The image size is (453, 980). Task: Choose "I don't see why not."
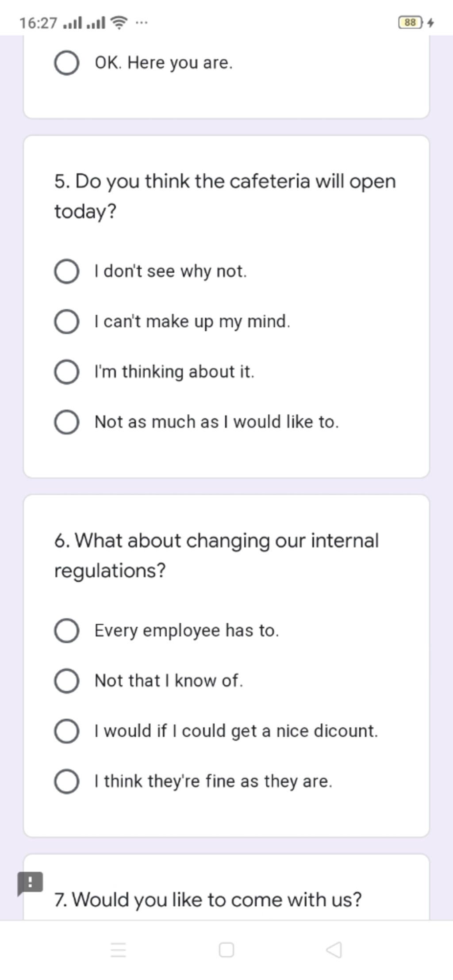pos(67,271)
